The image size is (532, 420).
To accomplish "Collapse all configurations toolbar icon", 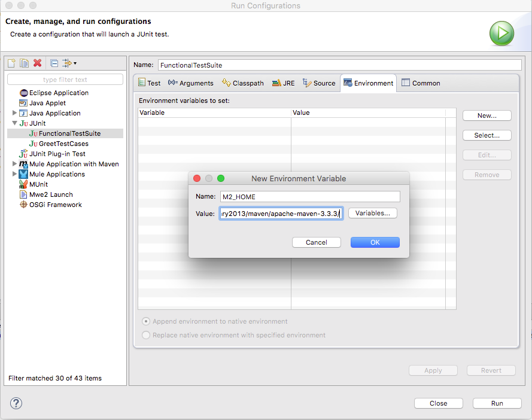I will tap(54, 63).
